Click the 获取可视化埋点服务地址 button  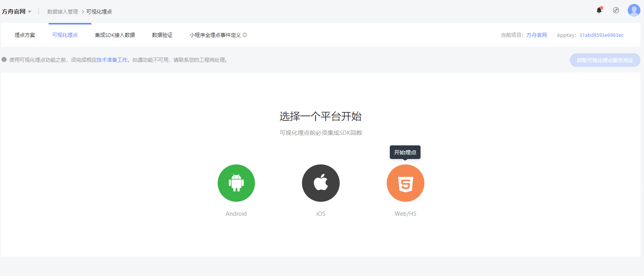coord(605,60)
